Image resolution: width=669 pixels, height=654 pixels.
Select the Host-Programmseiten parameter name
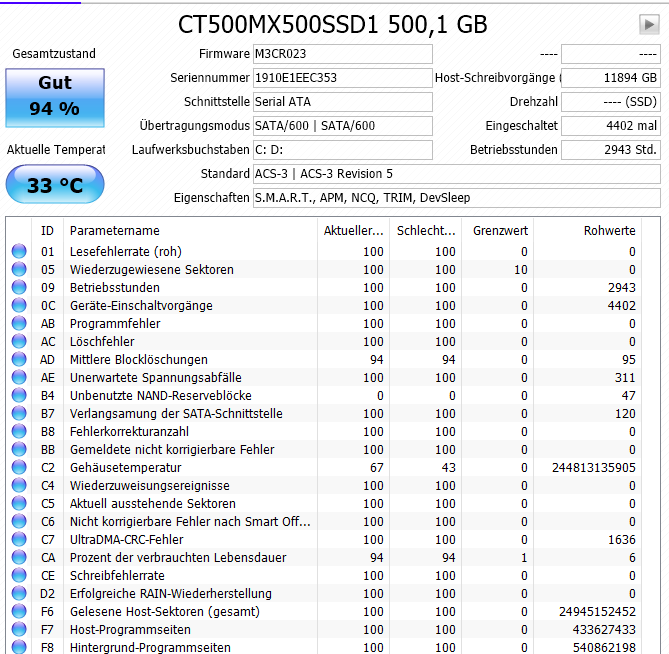click(130, 630)
